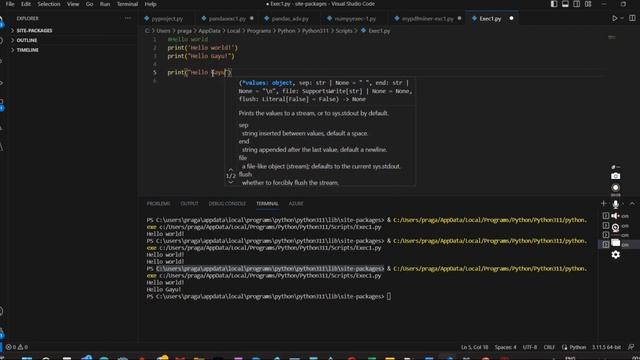Viewport: 640px width, 360px height.
Task: Open Customize Layout icon
Action: click(588, 4)
